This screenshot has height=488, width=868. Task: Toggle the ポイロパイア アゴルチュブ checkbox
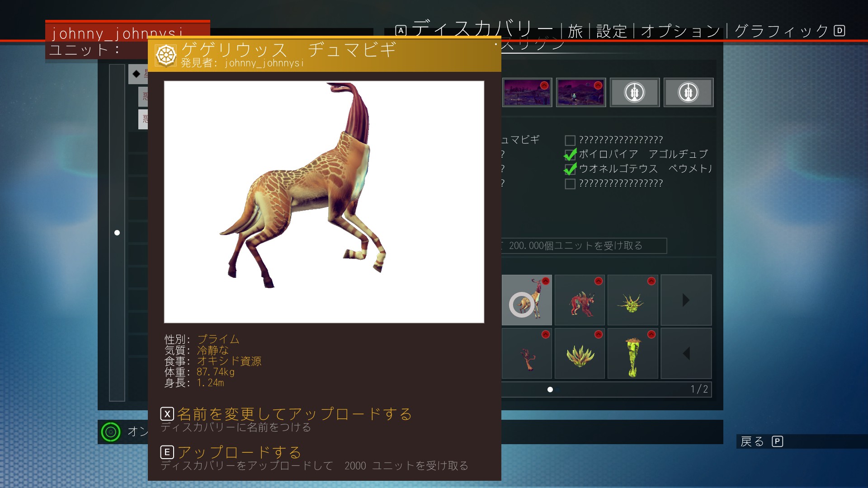point(570,155)
